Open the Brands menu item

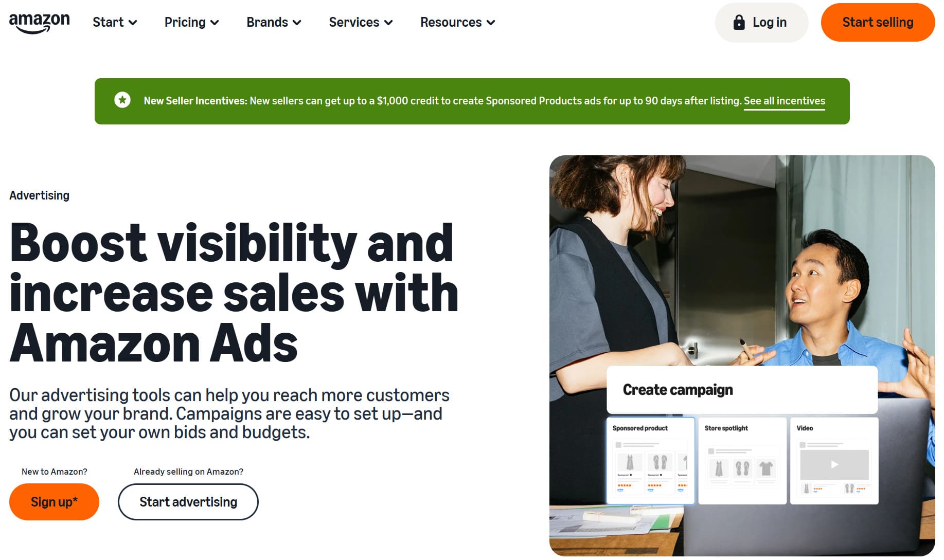click(274, 22)
